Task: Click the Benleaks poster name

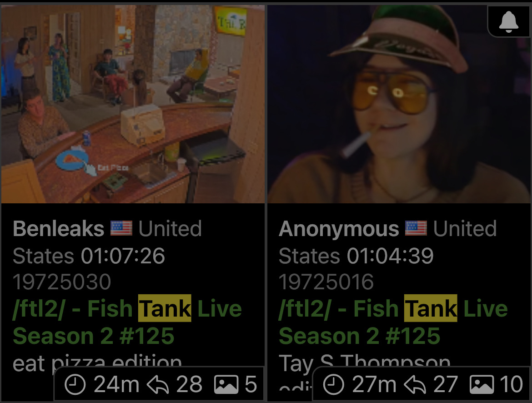Action: click(58, 228)
